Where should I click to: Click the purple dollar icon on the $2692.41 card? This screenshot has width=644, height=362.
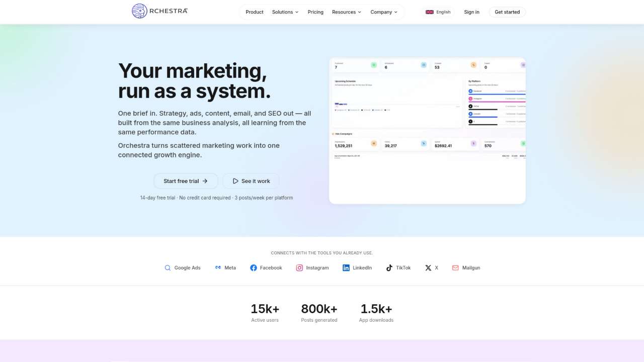pos(473,143)
